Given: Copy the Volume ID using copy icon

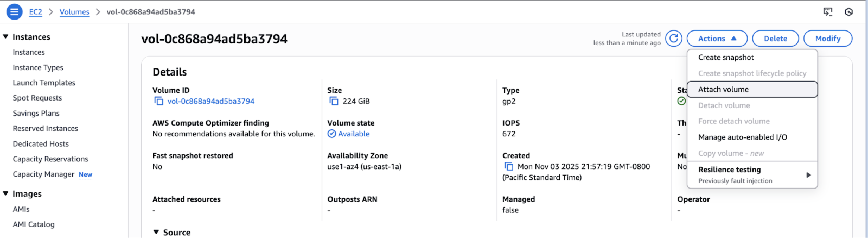Looking at the screenshot, I should (158, 101).
